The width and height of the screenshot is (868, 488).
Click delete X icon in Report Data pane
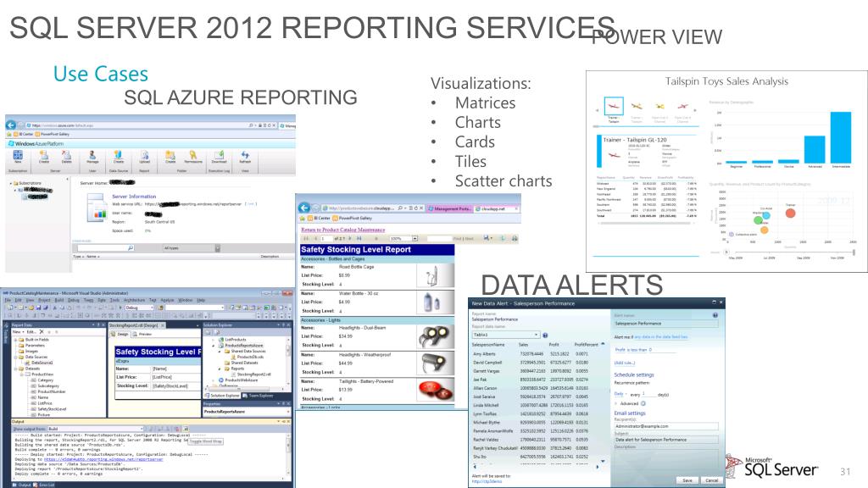click(x=42, y=332)
